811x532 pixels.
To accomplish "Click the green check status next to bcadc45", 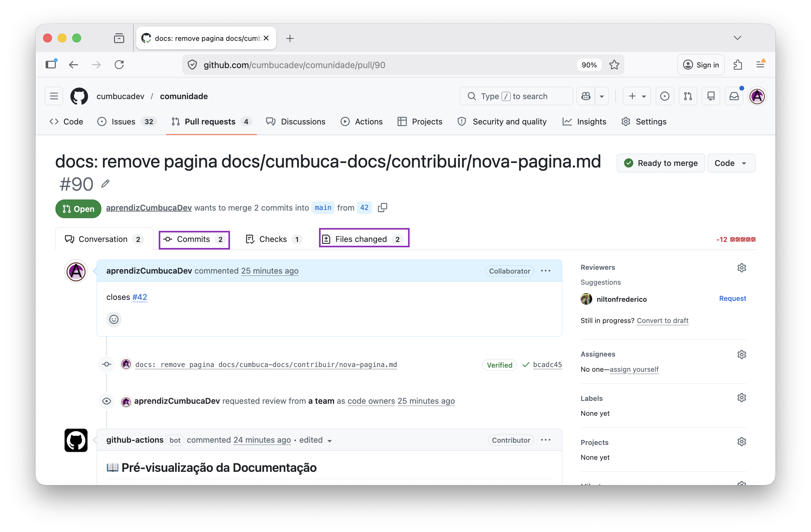I will tap(526, 364).
